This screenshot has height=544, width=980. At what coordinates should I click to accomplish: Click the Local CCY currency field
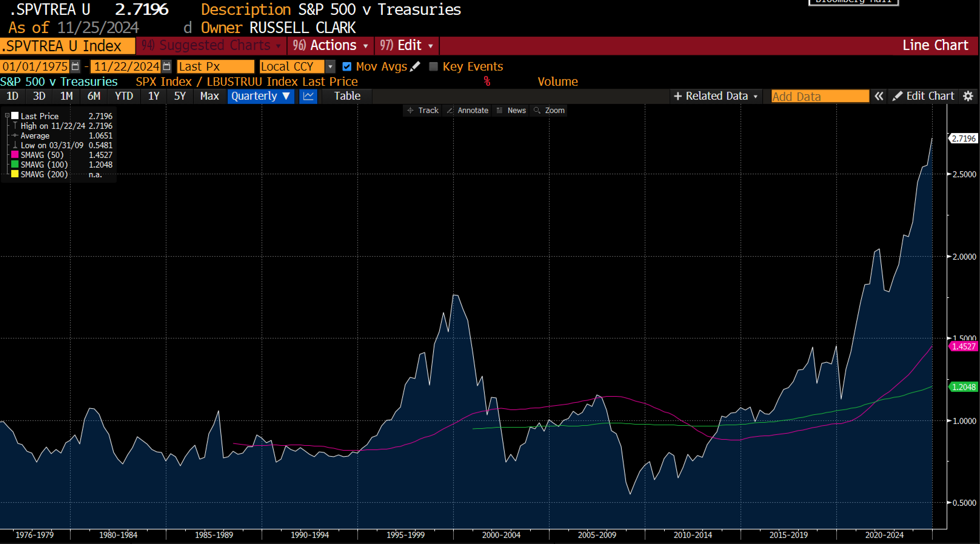(x=292, y=67)
